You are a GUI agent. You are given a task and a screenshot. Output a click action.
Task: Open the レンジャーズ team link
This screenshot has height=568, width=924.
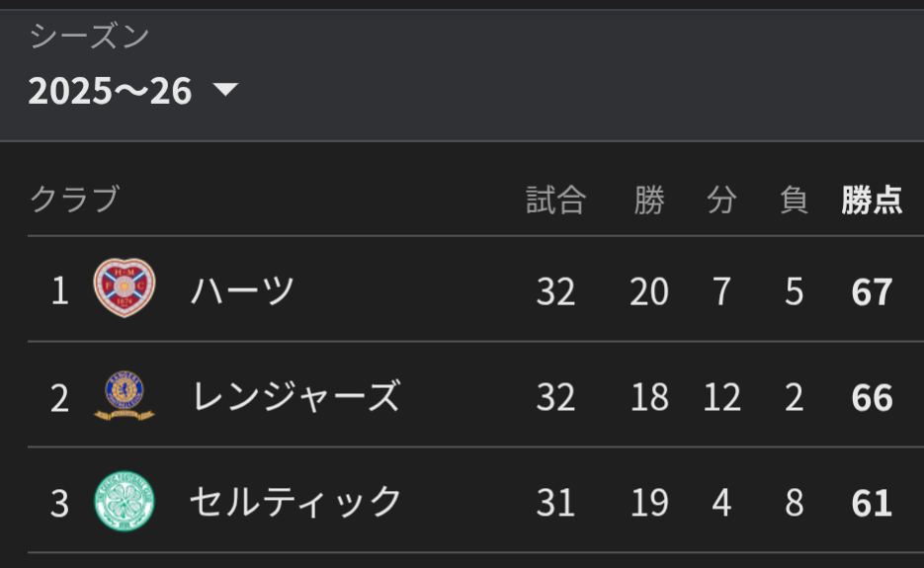click(x=294, y=396)
